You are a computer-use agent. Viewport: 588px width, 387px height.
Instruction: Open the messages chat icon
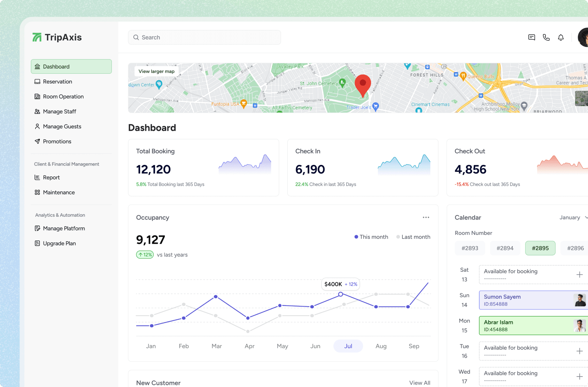pyautogui.click(x=532, y=37)
